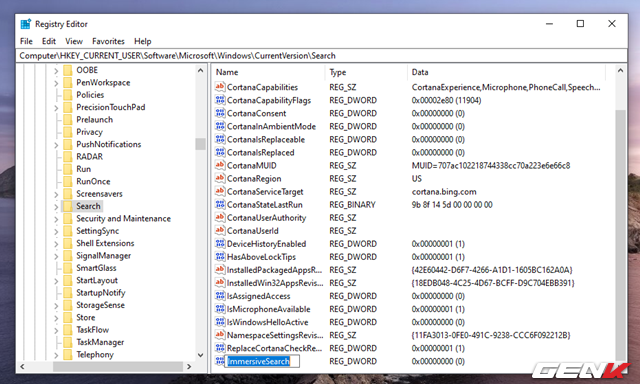Click the ImmersiveSearch DWORD icon
Screen dimensions: 640x384
tap(220, 361)
